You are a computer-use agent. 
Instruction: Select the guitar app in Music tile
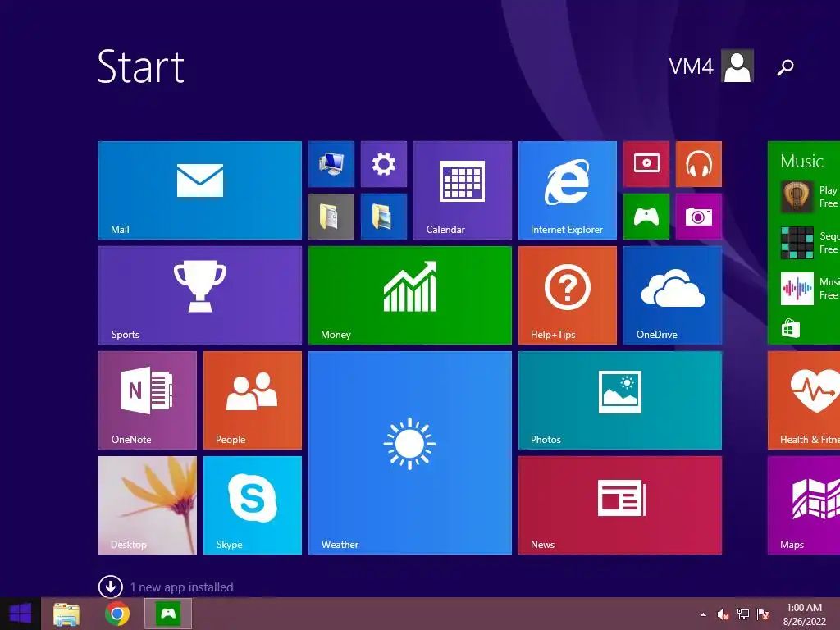tap(797, 197)
